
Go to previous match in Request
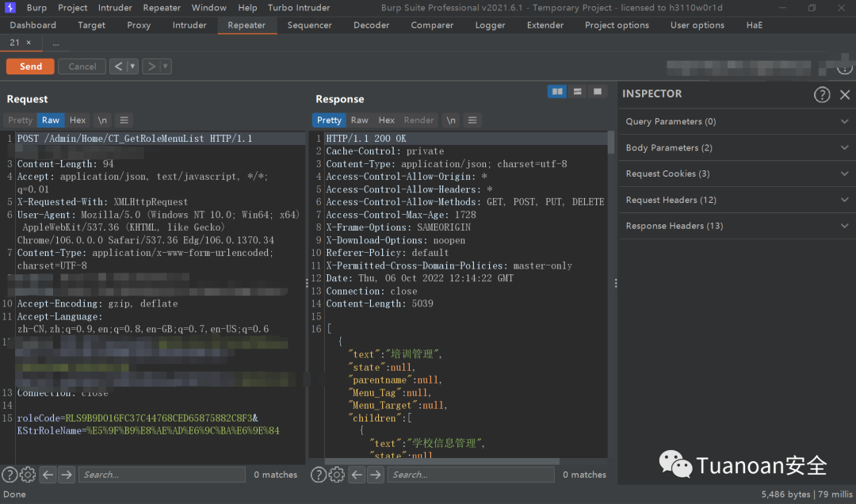(48, 475)
